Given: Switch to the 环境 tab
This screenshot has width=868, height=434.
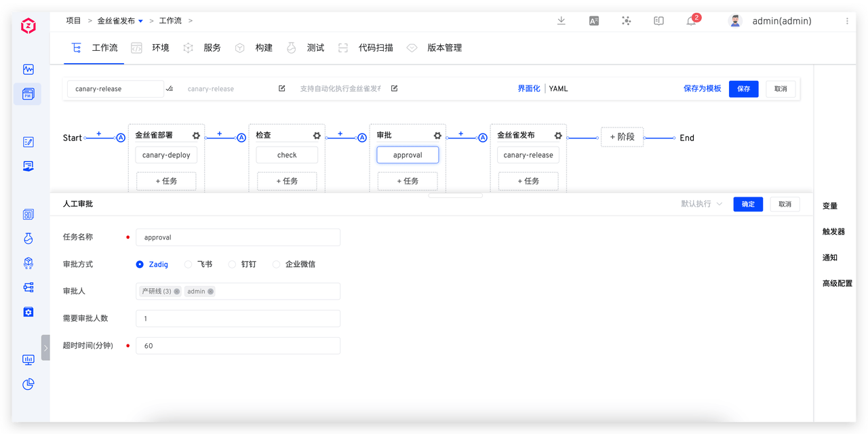Looking at the screenshot, I should 159,47.
